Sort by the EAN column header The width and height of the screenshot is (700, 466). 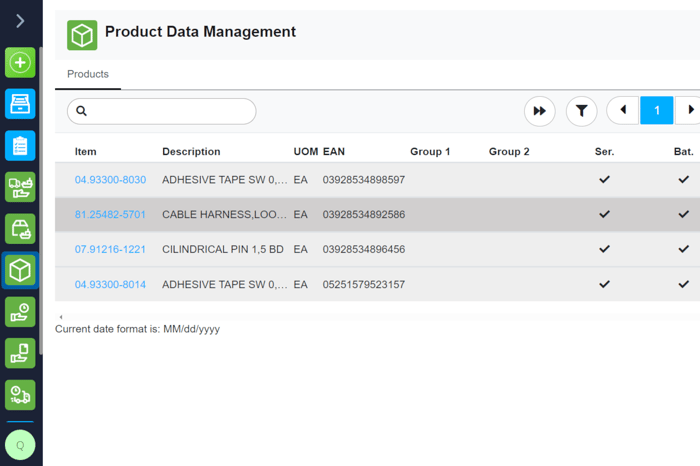(334, 152)
